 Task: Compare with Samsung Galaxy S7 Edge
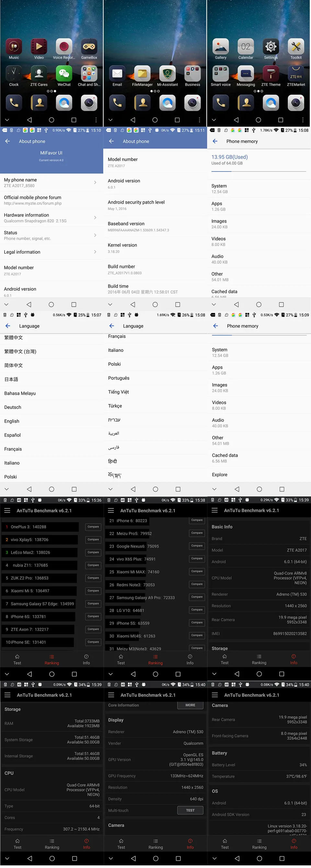tap(93, 604)
